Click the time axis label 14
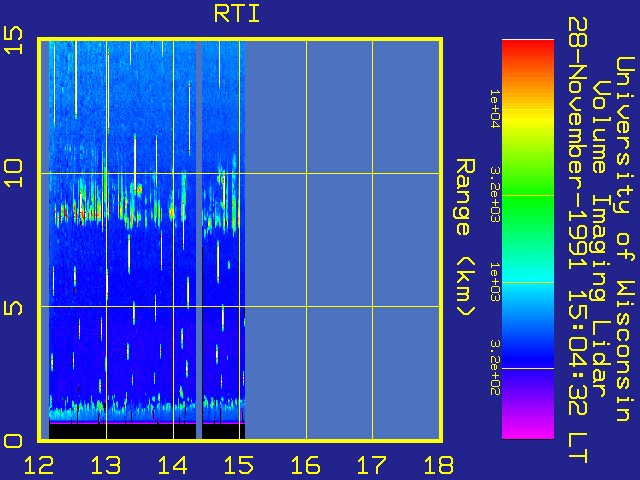640x480 pixels. point(173,465)
